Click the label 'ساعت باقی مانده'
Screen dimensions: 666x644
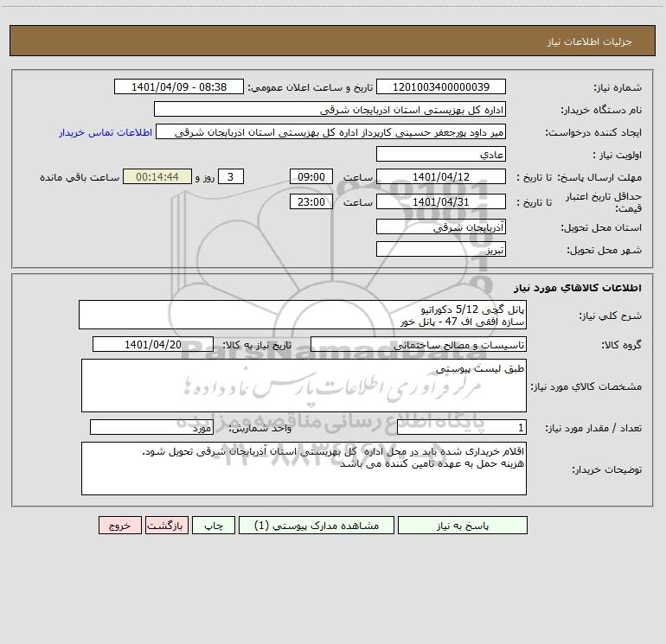click(80, 177)
